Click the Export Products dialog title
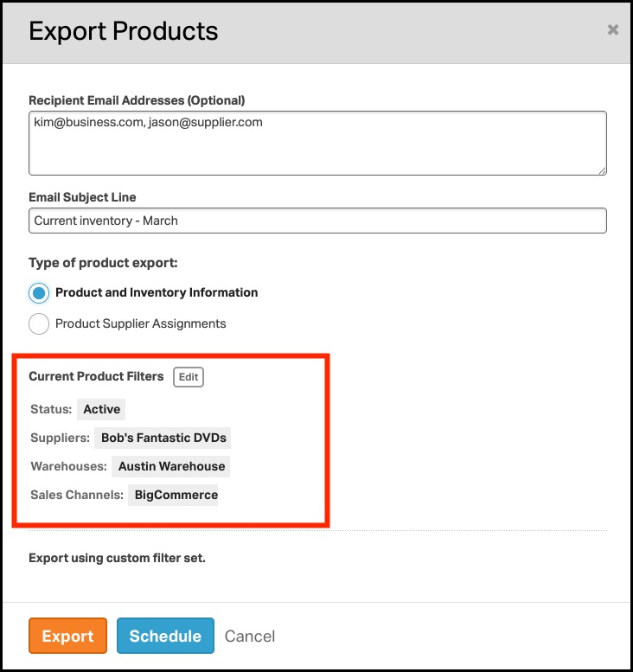 [124, 32]
